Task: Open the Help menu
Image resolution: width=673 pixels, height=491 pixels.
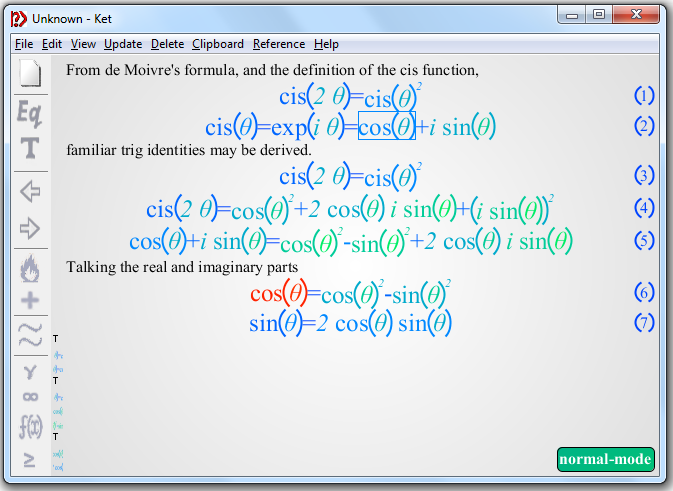Action: pyautogui.click(x=326, y=44)
